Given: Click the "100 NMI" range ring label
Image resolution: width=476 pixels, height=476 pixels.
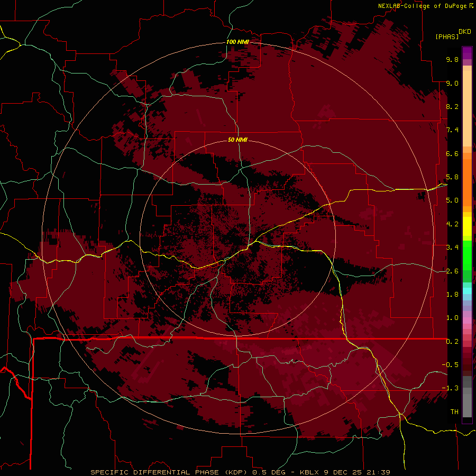Looking at the screenshot, I should pos(237,42).
